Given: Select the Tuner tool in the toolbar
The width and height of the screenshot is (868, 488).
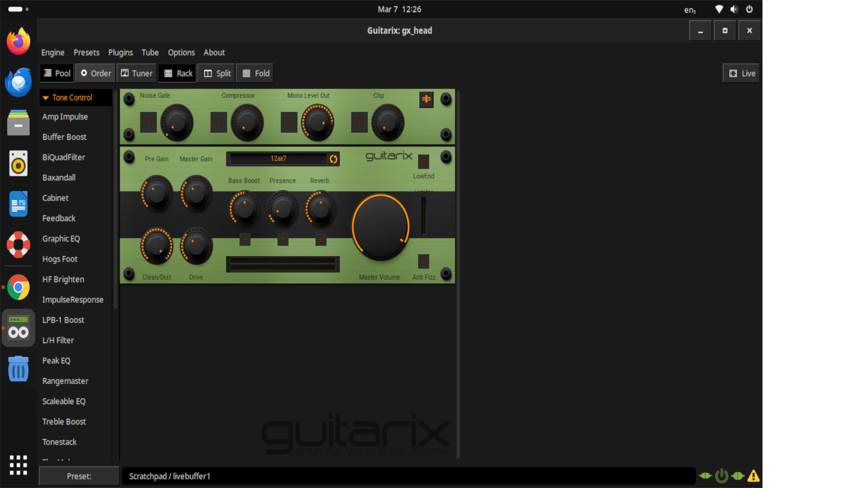Looking at the screenshot, I should (136, 72).
